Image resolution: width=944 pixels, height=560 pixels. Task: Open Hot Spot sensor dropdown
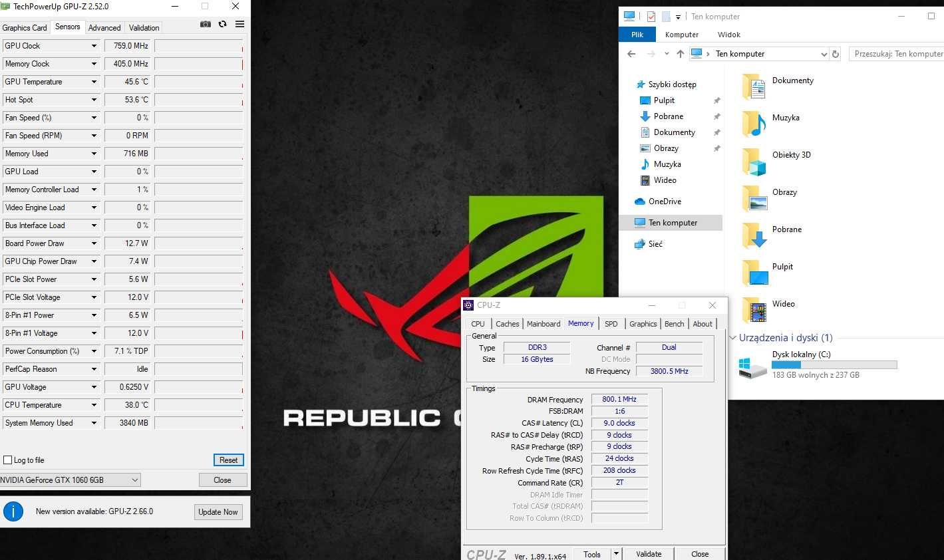pyautogui.click(x=94, y=100)
